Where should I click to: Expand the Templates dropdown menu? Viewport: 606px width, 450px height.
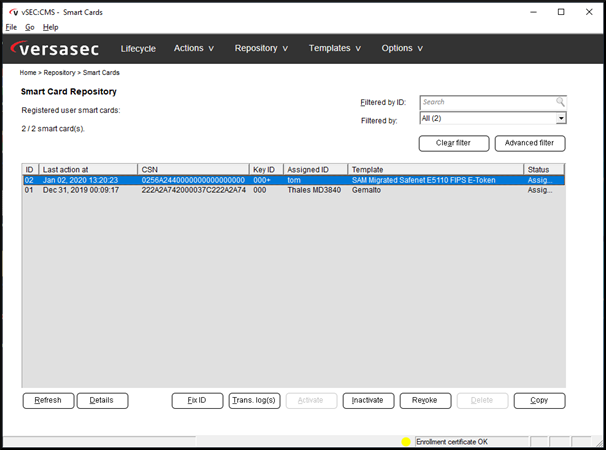click(335, 48)
